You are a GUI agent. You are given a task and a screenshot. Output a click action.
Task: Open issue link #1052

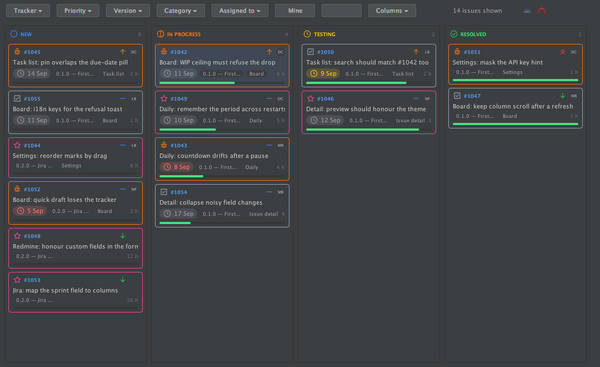32,189
